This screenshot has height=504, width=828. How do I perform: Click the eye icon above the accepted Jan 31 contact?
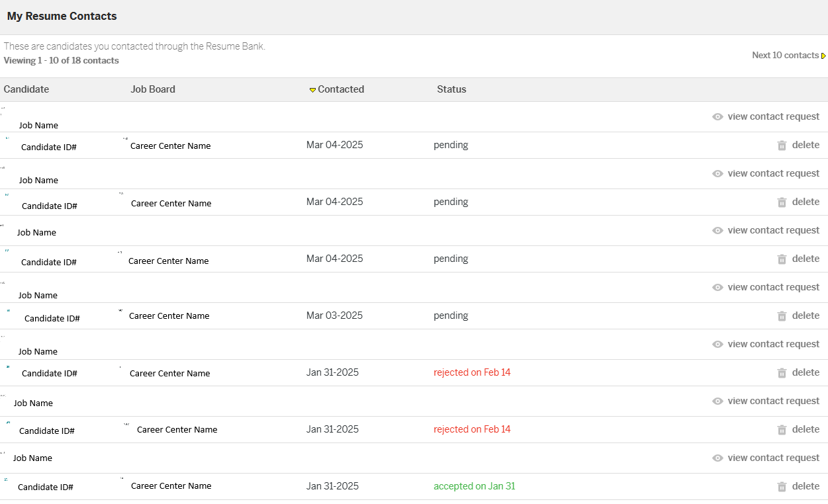pyautogui.click(x=717, y=458)
